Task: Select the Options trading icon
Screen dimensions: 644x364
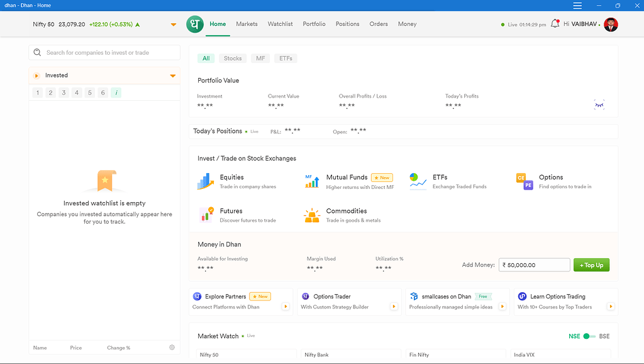Action: pyautogui.click(x=525, y=180)
